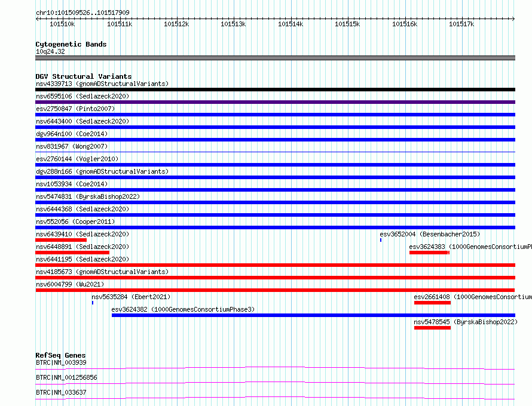Click the red esv3624383 variant bar
The height and width of the screenshot is (406, 532).
429,253
